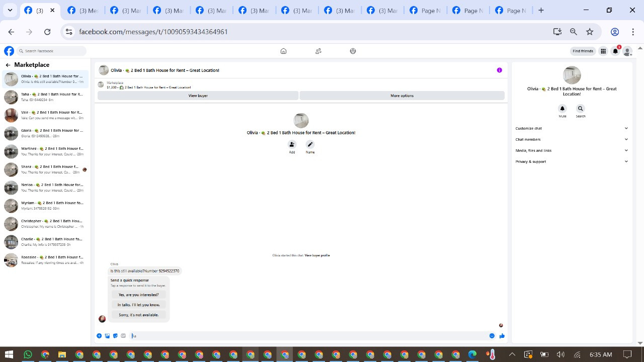Reload the page

click(47, 32)
